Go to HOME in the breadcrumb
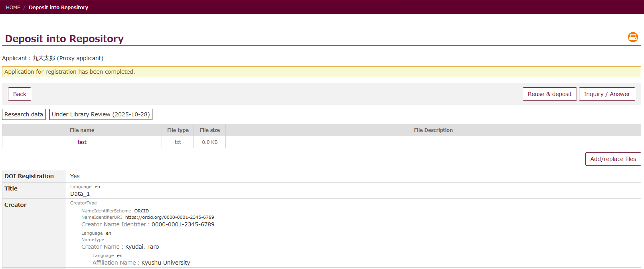The height and width of the screenshot is (269, 644). [13, 7]
